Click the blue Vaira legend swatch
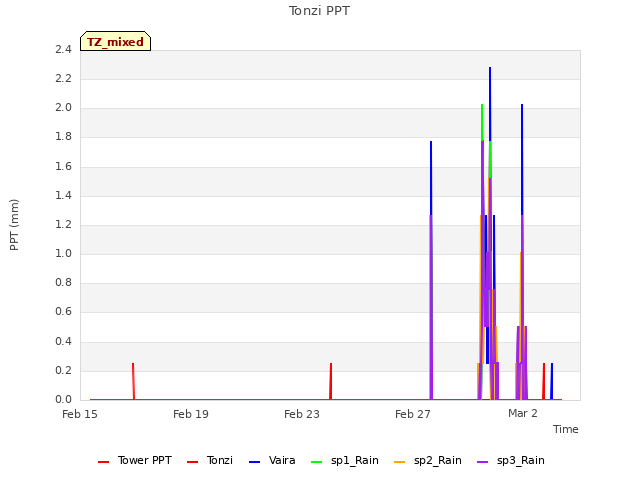The image size is (640, 480). click(x=254, y=462)
